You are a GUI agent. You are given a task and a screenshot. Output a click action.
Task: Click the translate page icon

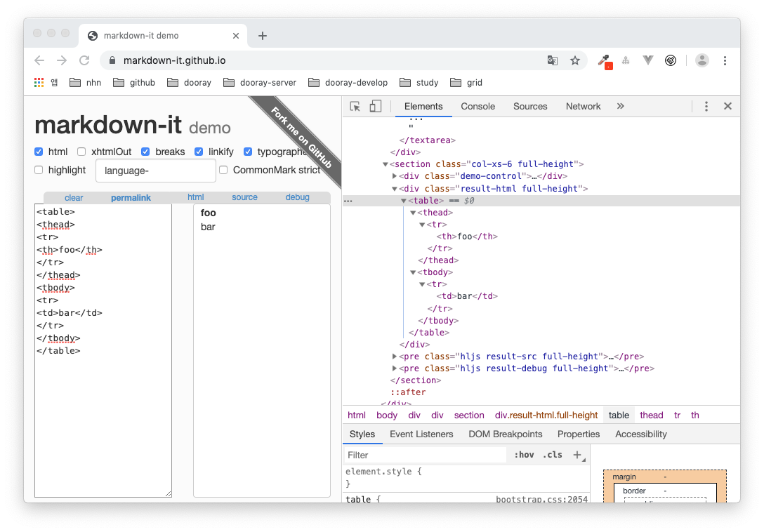552,60
